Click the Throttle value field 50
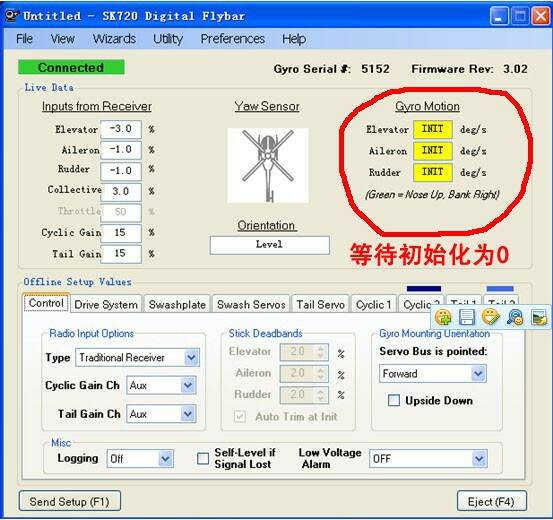Screen dimensions: 553x520 point(121,212)
